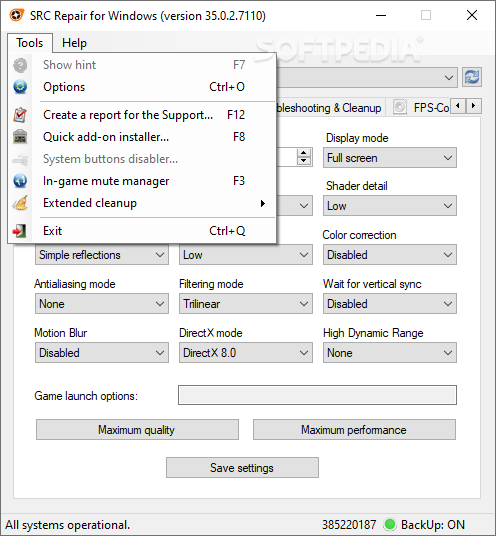Click the All systems operational status text

tap(67, 525)
